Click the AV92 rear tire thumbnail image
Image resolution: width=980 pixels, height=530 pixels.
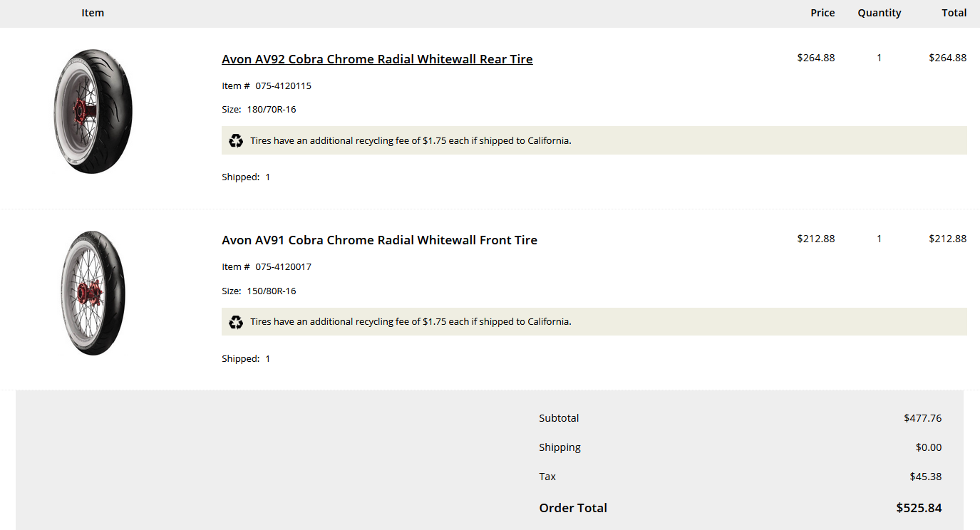[93, 111]
